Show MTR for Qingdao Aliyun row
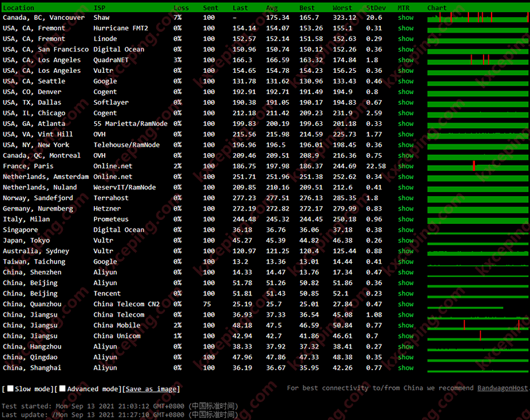Image resolution: width=530 pixels, height=420 pixels. 405,357
